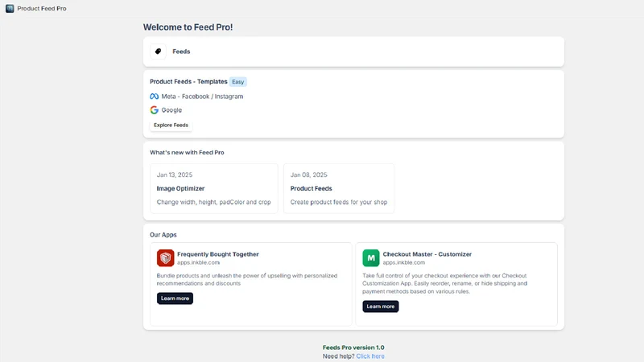Click the 'Checkout Master - Customizer' title
This screenshot has height=362, width=644.
[x=427, y=254]
